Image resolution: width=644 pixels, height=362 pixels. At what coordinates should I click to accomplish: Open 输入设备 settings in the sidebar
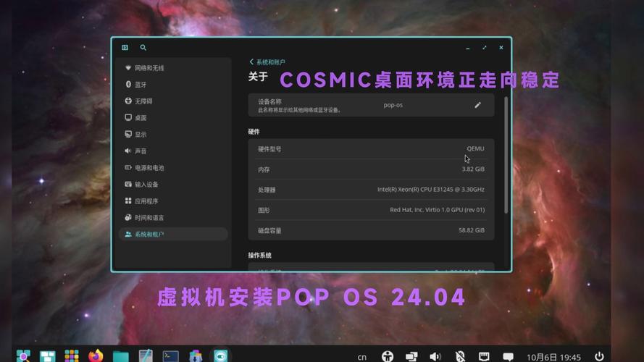click(x=173, y=185)
